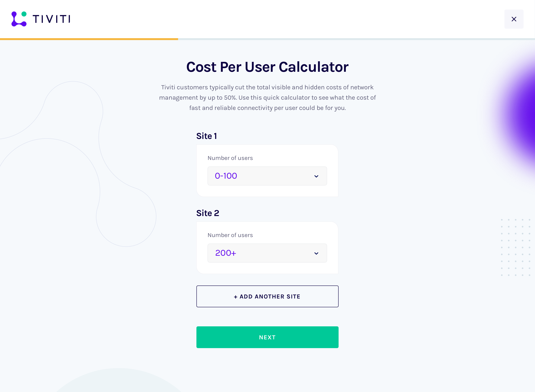Select the Site 1 section heading
Viewport: 535px width, 392px height.
(206, 136)
